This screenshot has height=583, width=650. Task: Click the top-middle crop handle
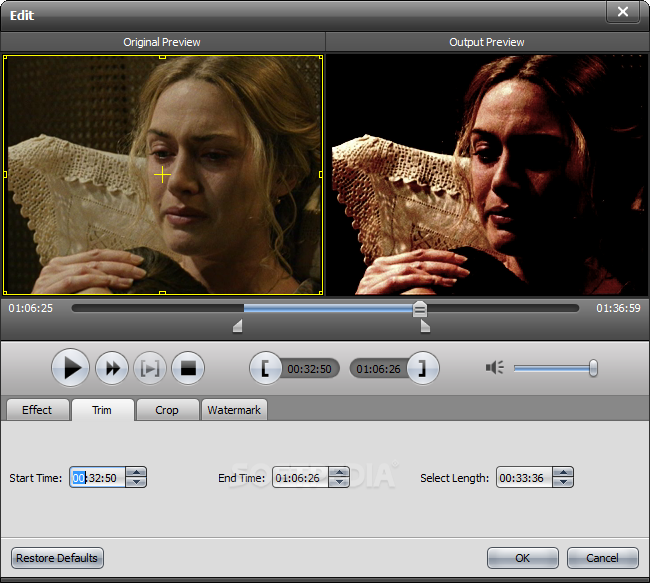(x=162, y=57)
